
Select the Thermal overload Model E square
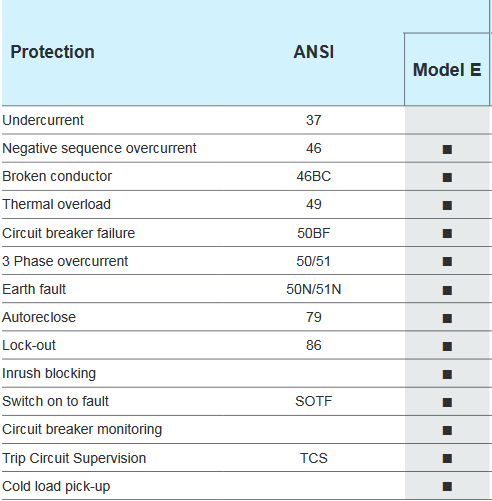[447, 205]
